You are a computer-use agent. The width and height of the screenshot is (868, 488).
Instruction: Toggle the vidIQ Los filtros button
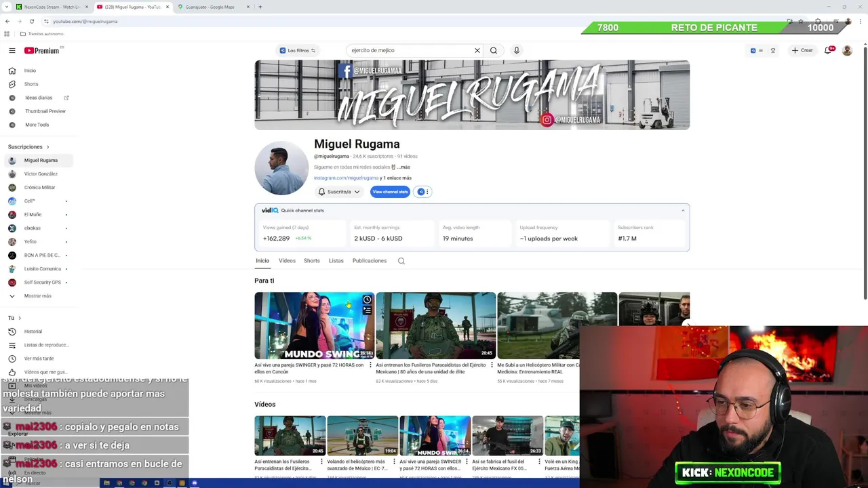pyautogui.click(x=298, y=50)
